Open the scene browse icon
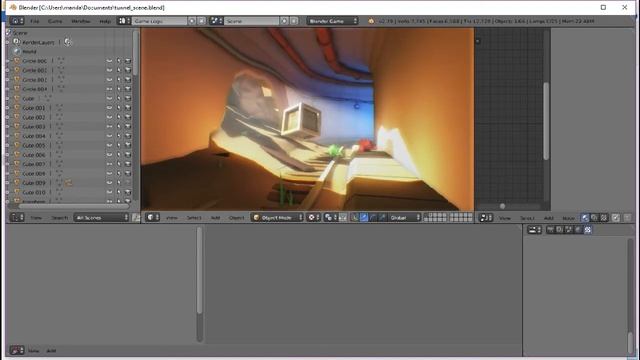The image size is (640, 360). 216,21
